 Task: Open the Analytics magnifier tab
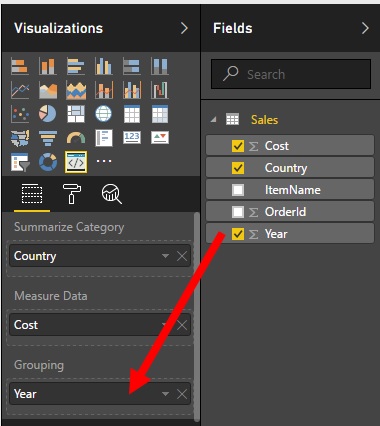tap(112, 194)
